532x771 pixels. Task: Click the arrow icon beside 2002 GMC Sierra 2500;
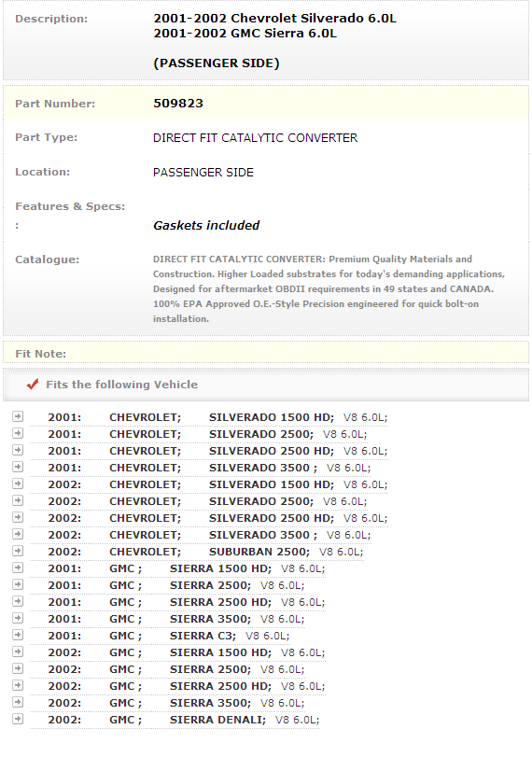coord(18,668)
